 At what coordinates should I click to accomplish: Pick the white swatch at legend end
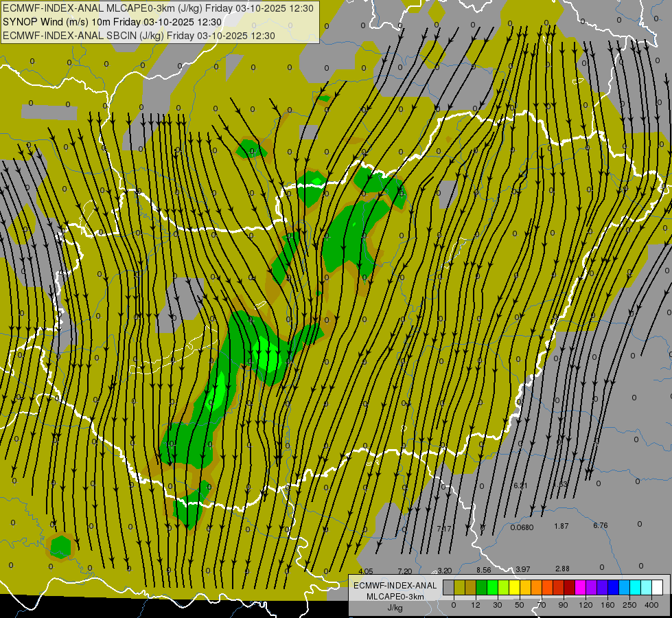[658, 588]
